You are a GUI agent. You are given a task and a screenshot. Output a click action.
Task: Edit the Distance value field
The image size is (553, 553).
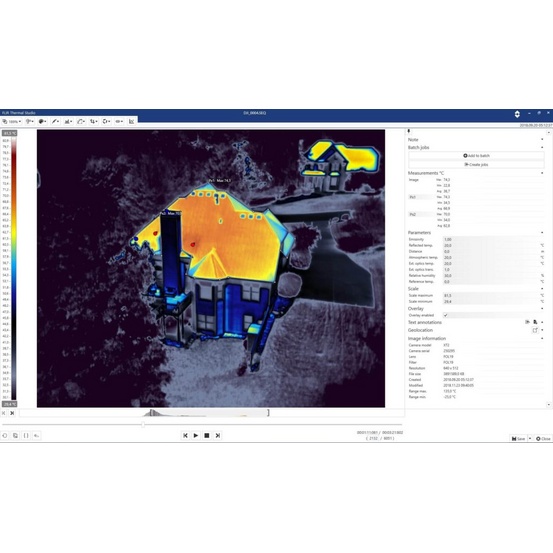coord(490,251)
